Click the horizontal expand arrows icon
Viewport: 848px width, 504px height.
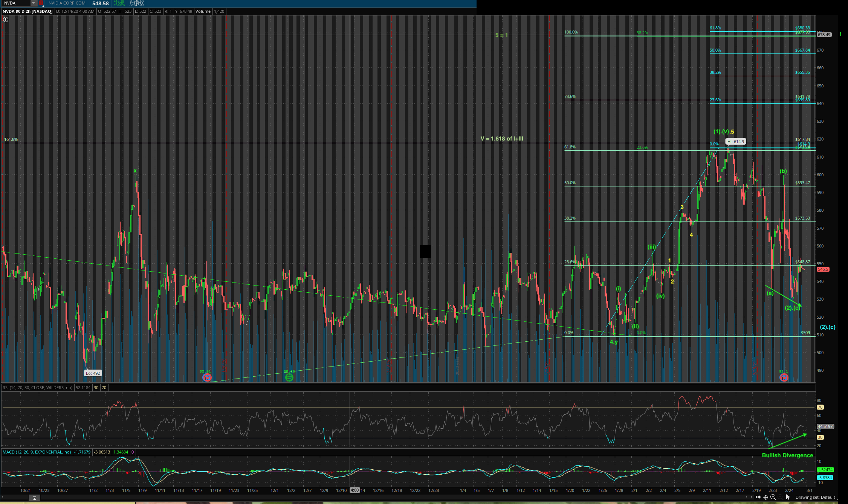coord(758,497)
